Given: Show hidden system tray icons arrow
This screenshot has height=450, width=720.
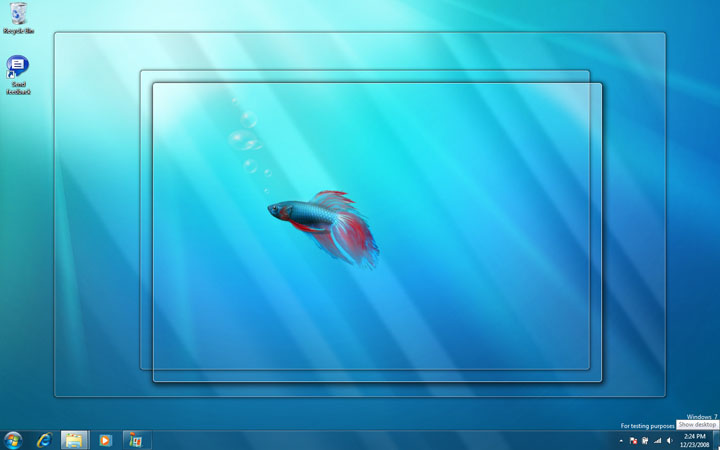Looking at the screenshot, I should 621,441.
